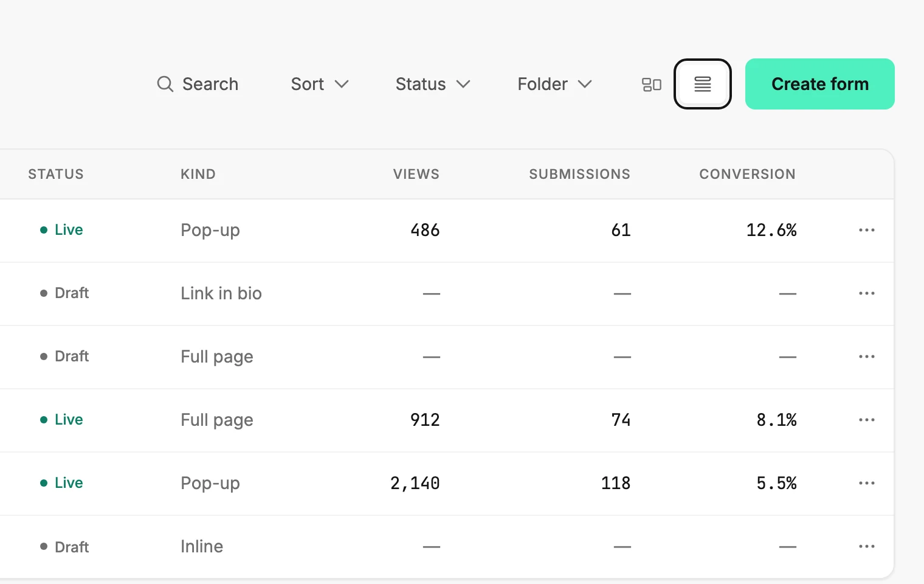Click the KIND column header
The image size is (924, 584).
[x=198, y=174]
